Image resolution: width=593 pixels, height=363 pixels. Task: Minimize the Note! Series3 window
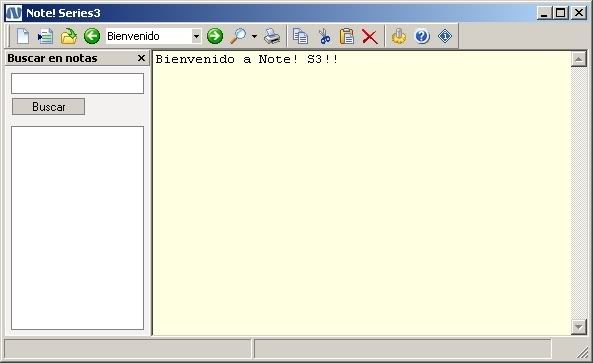[x=544, y=13]
